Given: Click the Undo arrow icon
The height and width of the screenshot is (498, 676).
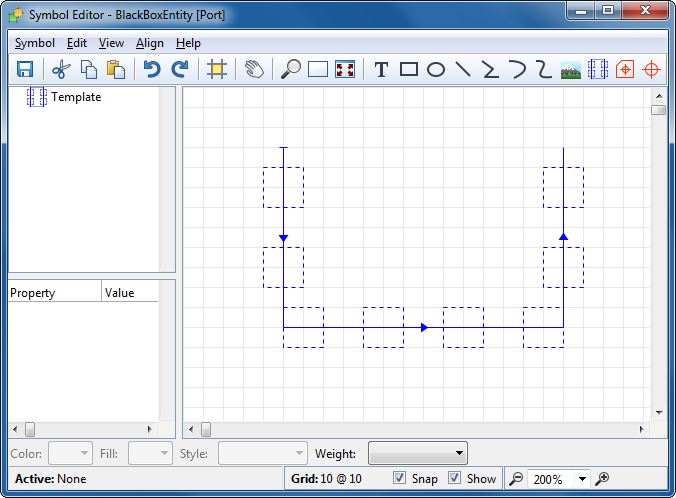Looking at the screenshot, I should coord(152,69).
